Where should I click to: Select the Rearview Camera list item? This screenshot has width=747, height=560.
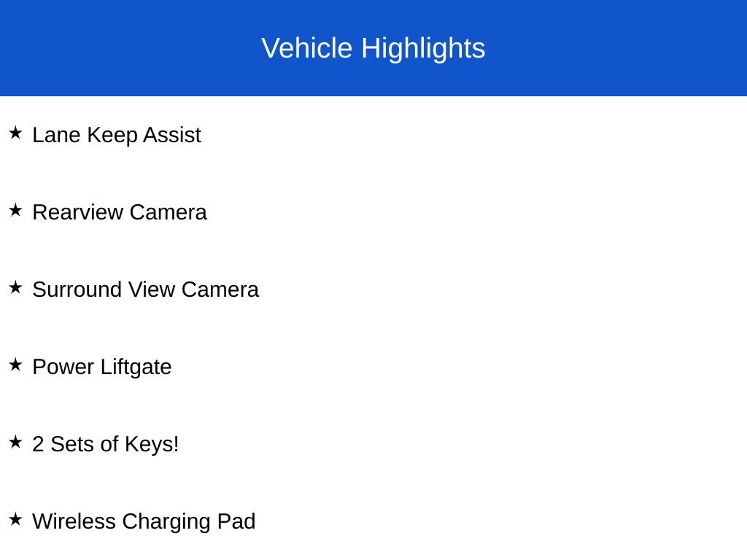tap(120, 212)
